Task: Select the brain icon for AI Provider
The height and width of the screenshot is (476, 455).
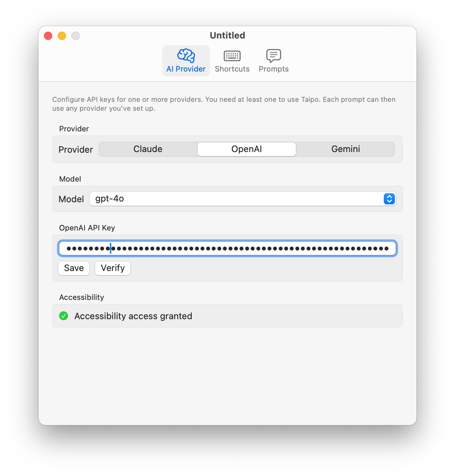Action: pos(186,56)
